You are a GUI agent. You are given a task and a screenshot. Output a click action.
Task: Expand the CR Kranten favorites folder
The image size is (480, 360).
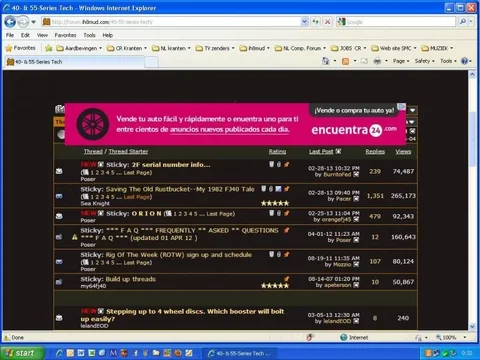pyautogui.click(x=127, y=48)
